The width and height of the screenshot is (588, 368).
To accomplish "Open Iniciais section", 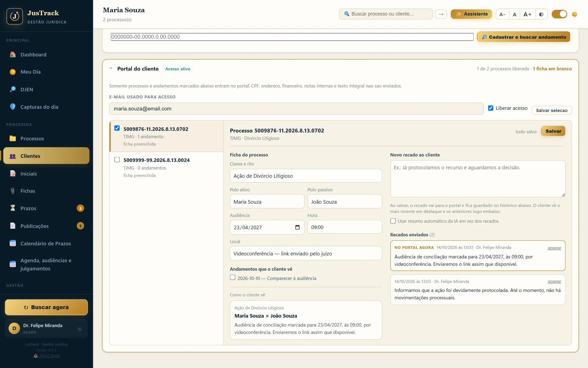I will coord(46,174).
